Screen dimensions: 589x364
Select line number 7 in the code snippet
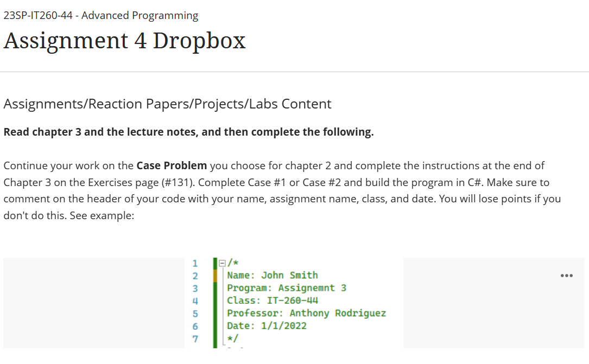(x=194, y=339)
